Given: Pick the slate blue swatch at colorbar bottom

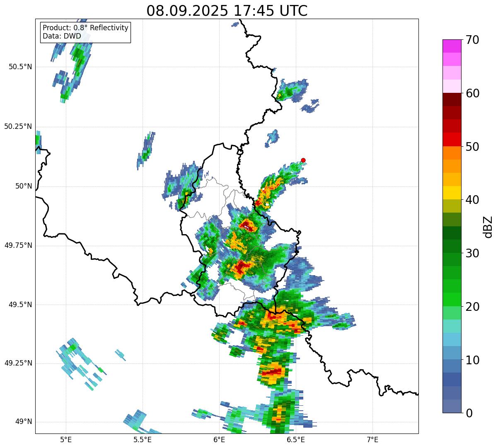Looking at the screenshot, I should (452, 406).
